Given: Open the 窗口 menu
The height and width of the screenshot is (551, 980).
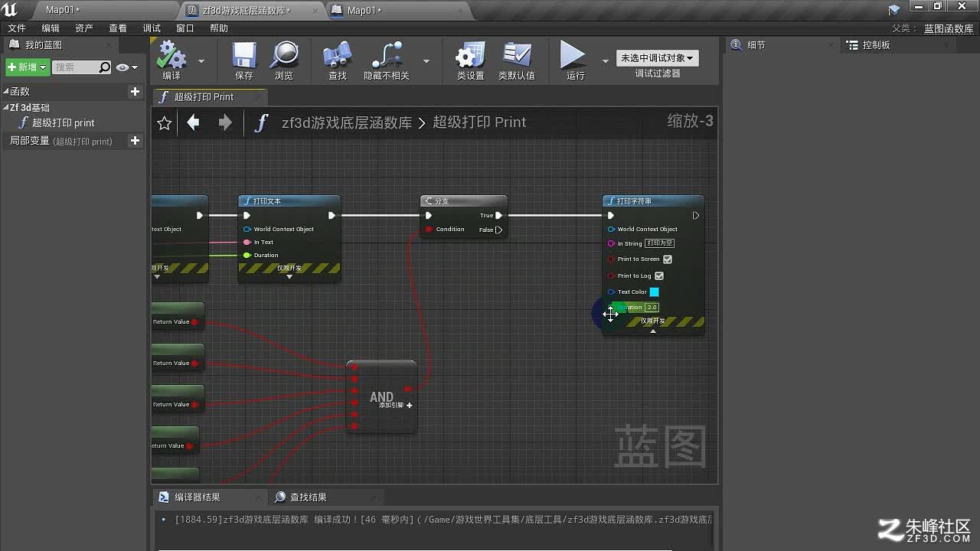Looking at the screenshot, I should (185, 28).
